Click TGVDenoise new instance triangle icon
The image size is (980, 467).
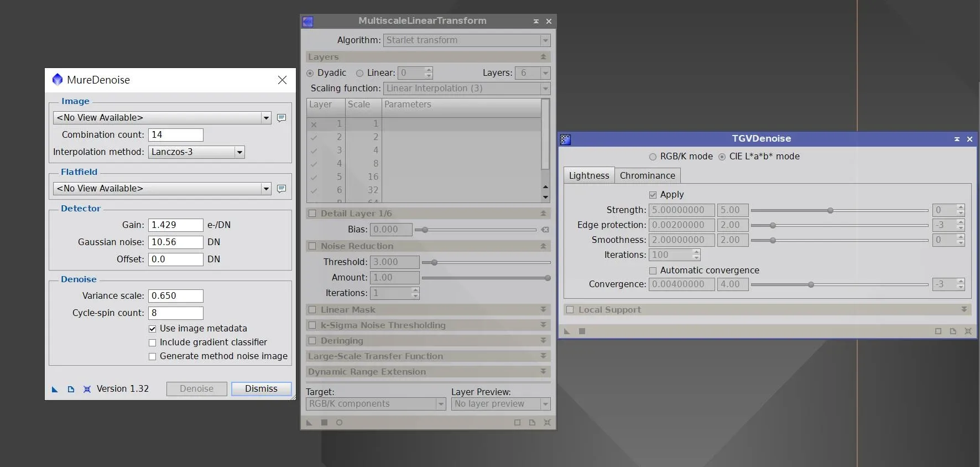(567, 331)
